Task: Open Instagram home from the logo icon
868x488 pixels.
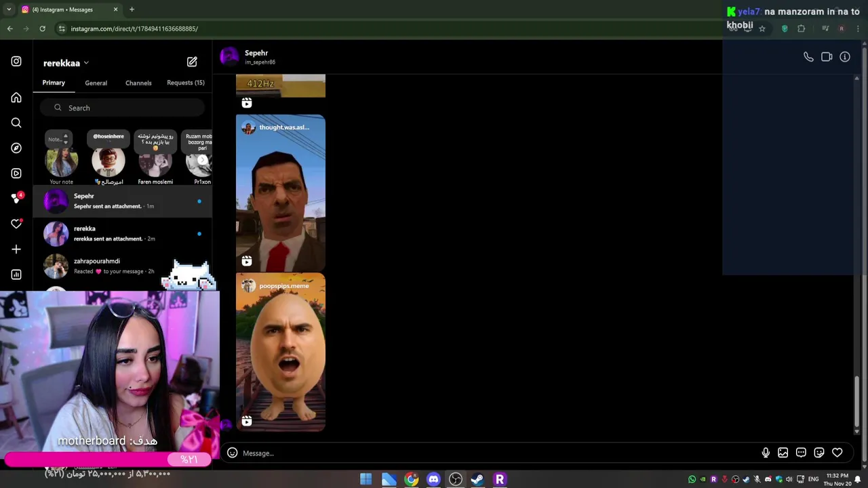Action: (16, 61)
